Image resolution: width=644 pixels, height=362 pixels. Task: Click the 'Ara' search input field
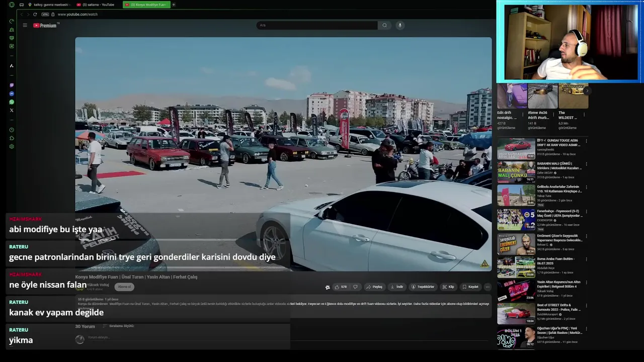[316, 25]
